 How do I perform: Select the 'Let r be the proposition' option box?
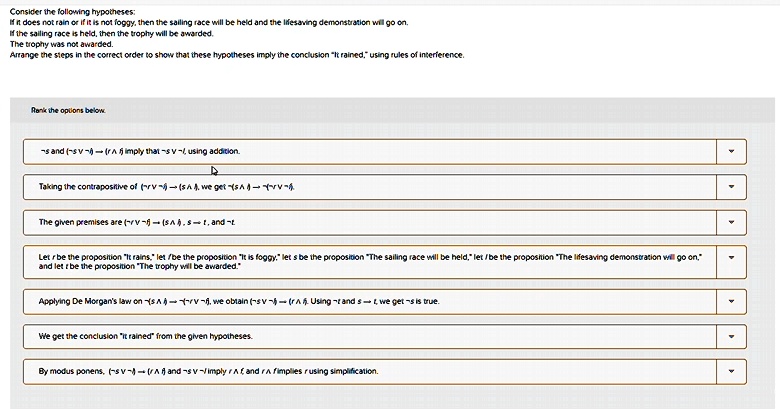tap(370, 262)
